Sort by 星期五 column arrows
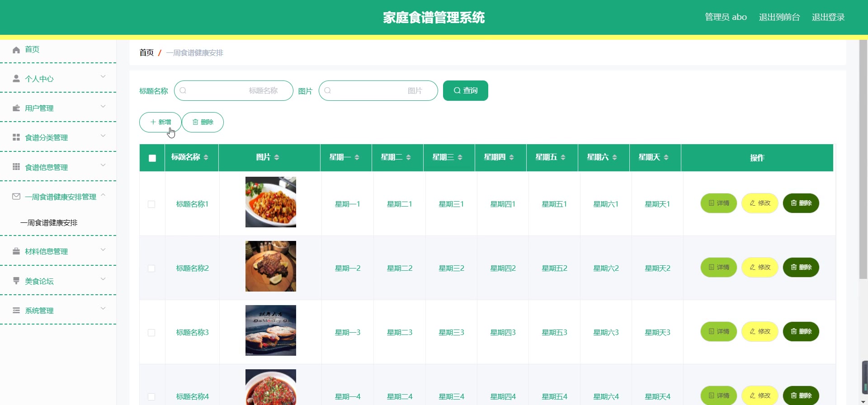Image resolution: width=868 pixels, height=405 pixels. (x=563, y=157)
